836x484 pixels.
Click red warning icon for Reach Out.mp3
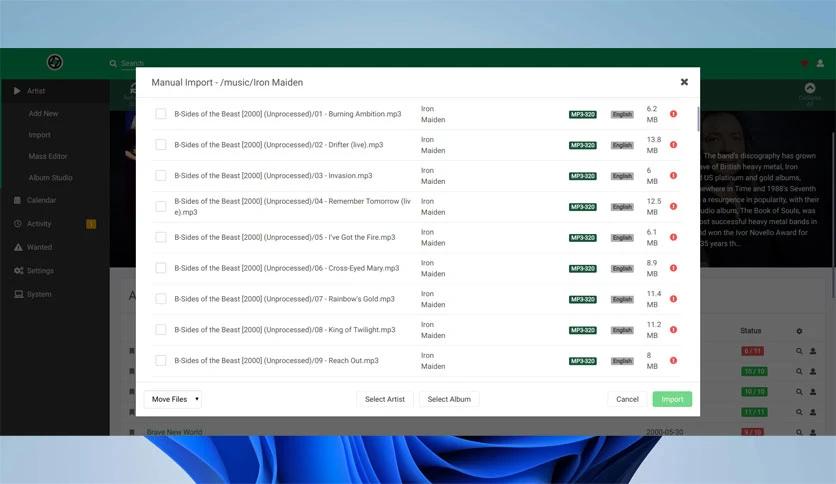click(x=673, y=361)
